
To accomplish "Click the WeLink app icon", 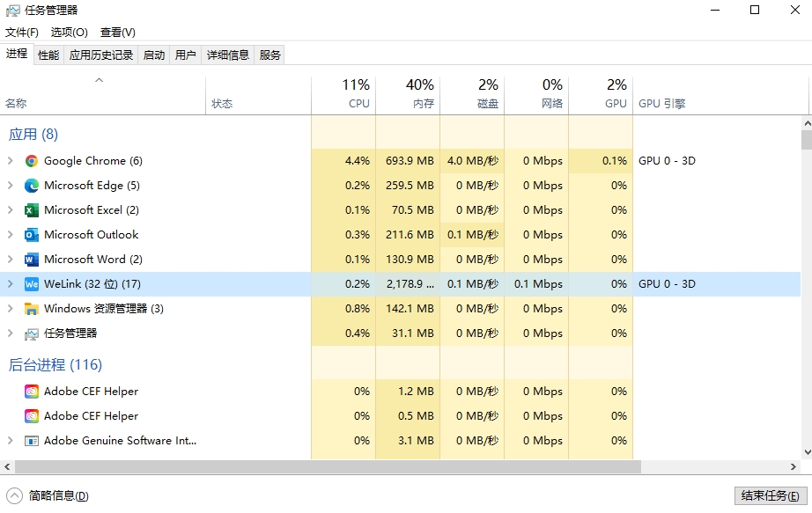I will (x=32, y=284).
